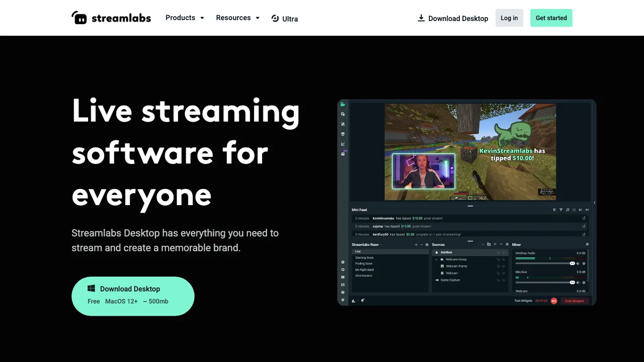Click Download Desktop link in header
The height and width of the screenshot is (362, 644).
[x=453, y=18]
